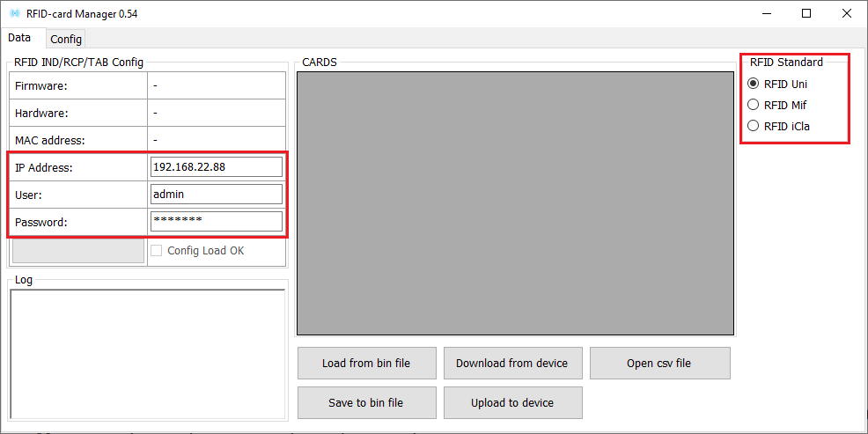
Task: Hit the Upload to device button
Action: pyautogui.click(x=511, y=403)
